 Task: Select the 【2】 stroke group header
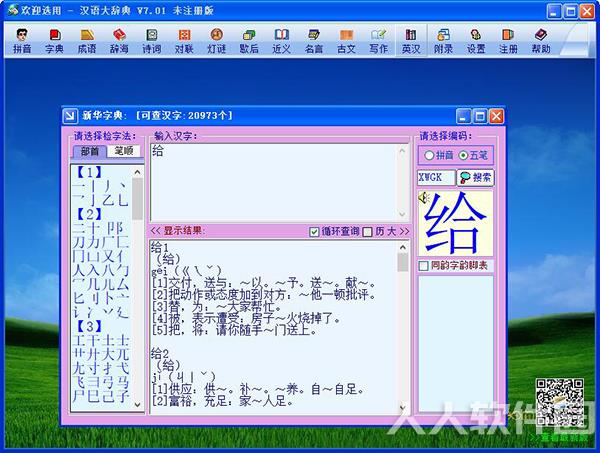89,214
